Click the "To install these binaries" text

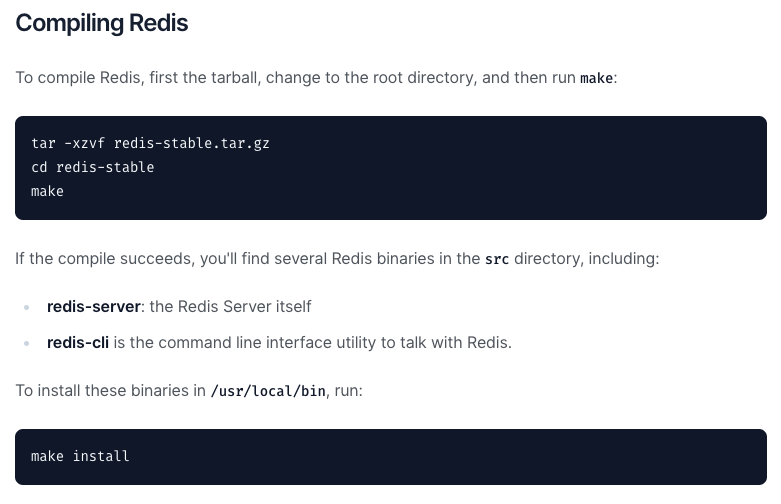pos(110,390)
